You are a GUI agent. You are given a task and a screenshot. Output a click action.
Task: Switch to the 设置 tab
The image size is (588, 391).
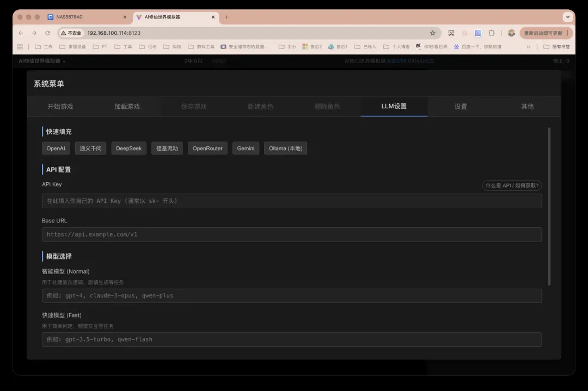tap(461, 107)
